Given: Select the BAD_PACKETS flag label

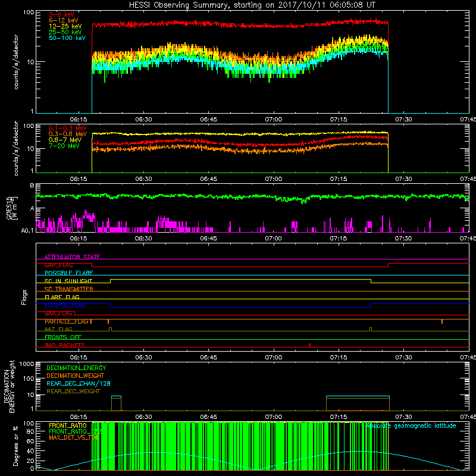Looking at the screenshot, I should click(x=65, y=345).
